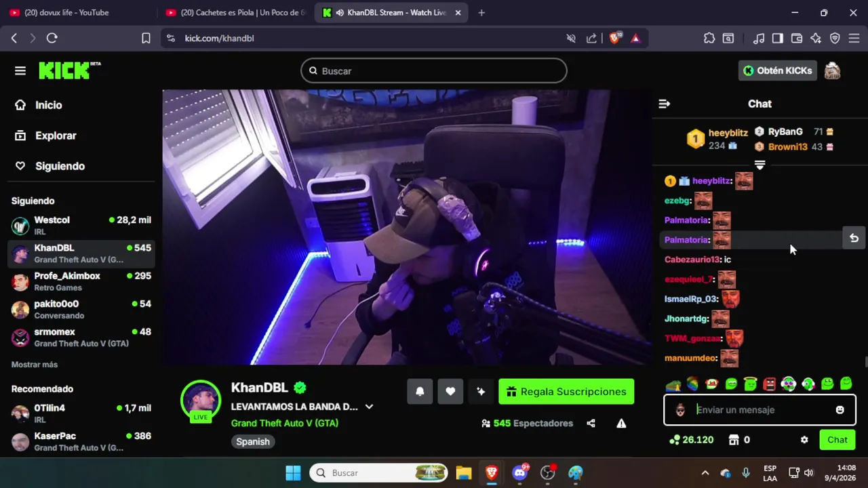Switch to the Cachetes es Piola YouTube tab
Image resolution: width=868 pixels, height=488 pixels.
[x=236, y=12]
